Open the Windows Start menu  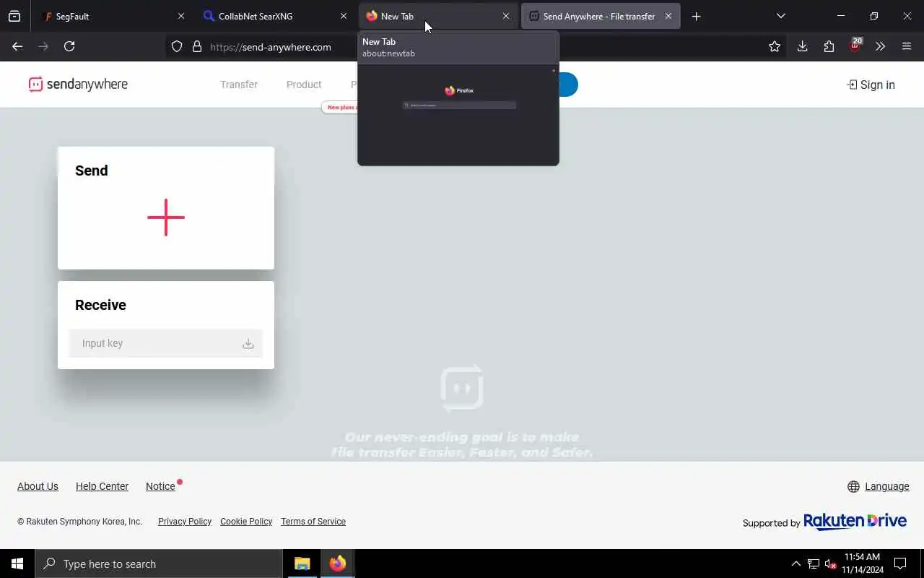pyautogui.click(x=17, y=564)
